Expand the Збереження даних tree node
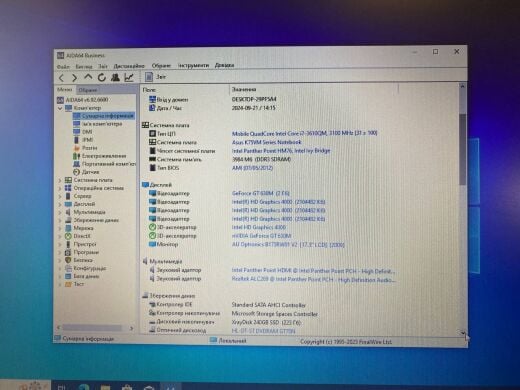This screenshot has height=390, width=520. (60, 220)
